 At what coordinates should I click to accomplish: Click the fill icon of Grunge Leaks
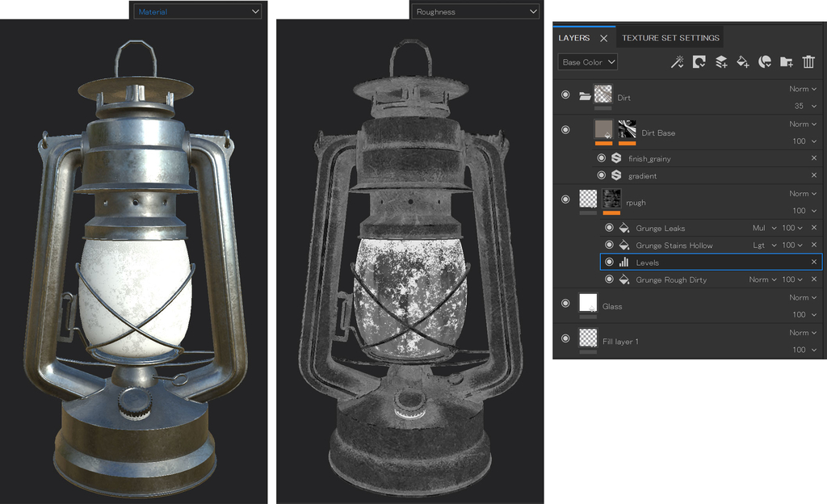tap(624, 228)
